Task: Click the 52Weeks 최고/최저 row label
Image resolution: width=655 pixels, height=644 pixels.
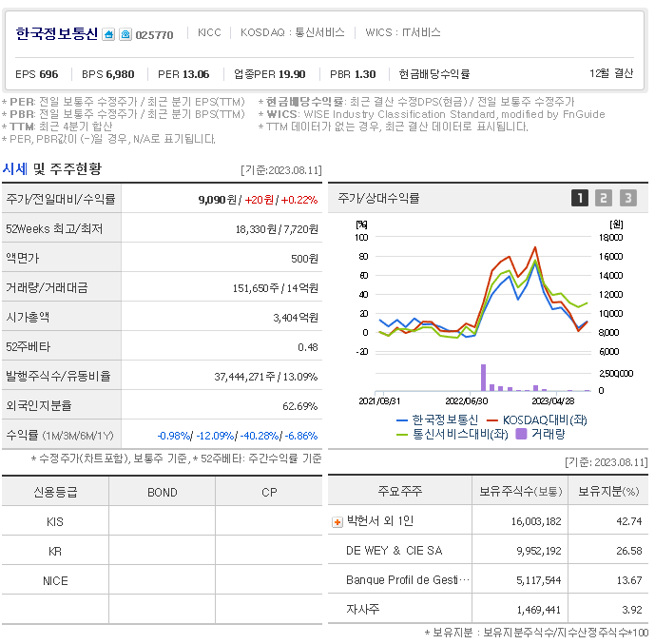Action: point(54,229)
